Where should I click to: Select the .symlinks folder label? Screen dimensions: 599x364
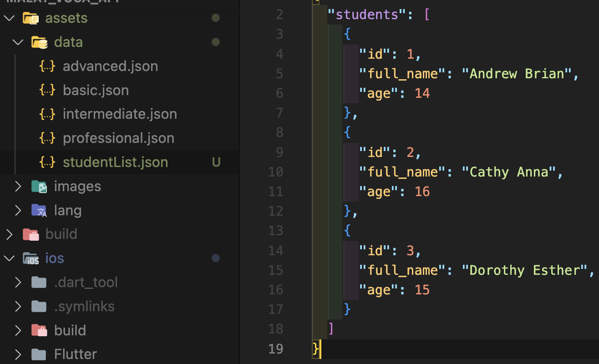pyautogui.click(x=84, y=307)
